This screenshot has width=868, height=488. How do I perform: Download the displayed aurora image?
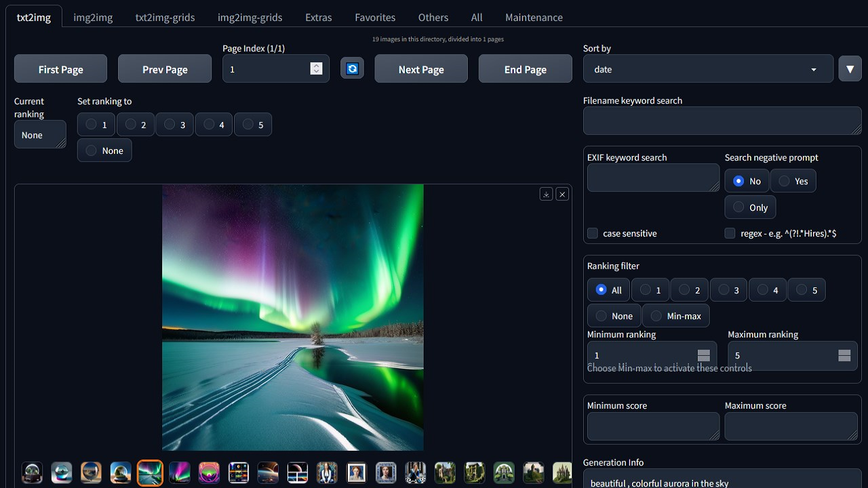pos(546,194)
